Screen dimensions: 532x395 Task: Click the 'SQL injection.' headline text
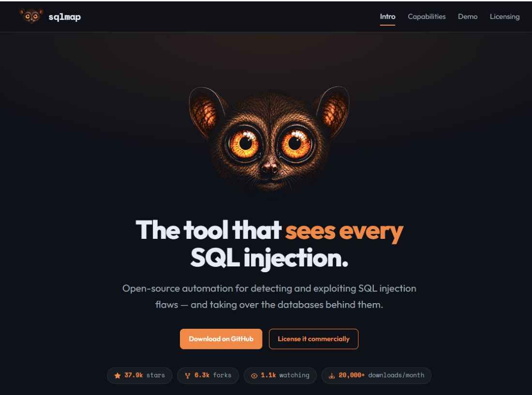pyautogui.click(x=269, y=258)
